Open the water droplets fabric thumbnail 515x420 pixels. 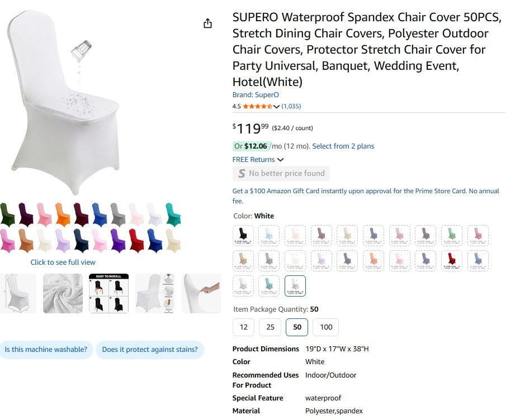coord(63,293)
